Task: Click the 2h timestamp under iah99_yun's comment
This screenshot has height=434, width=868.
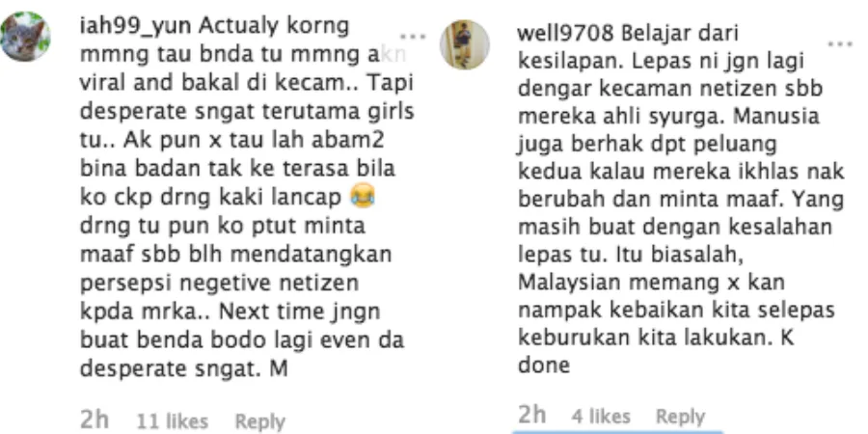Action: click(x=95, y=420)
